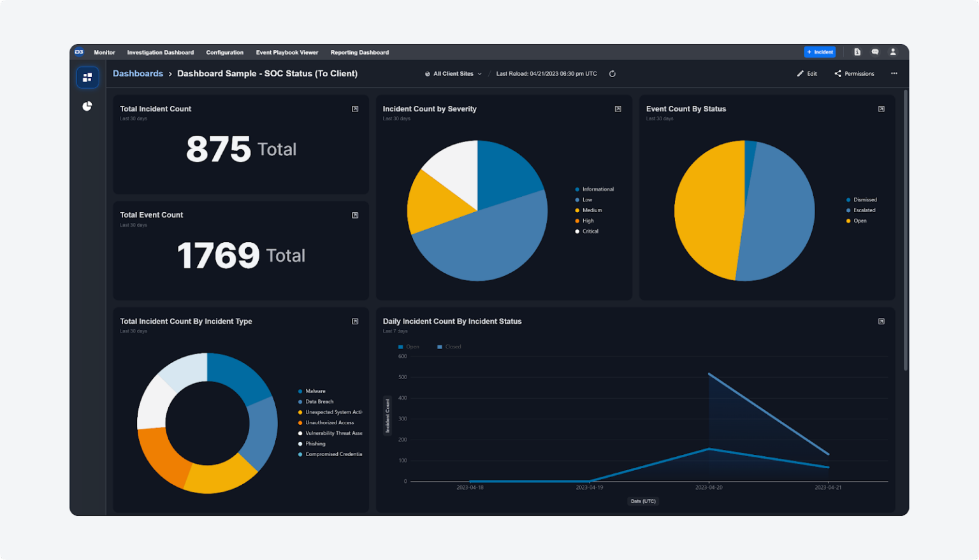The image size is (979, 560).
Task: Select the dashboard grid icon in sidebar
Action: [x=87, y=77]
